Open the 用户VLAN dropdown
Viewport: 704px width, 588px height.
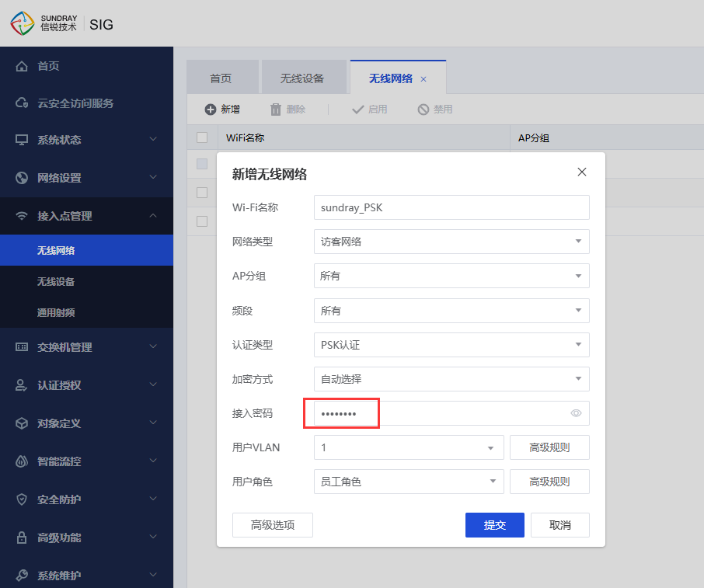click(409, 447)
